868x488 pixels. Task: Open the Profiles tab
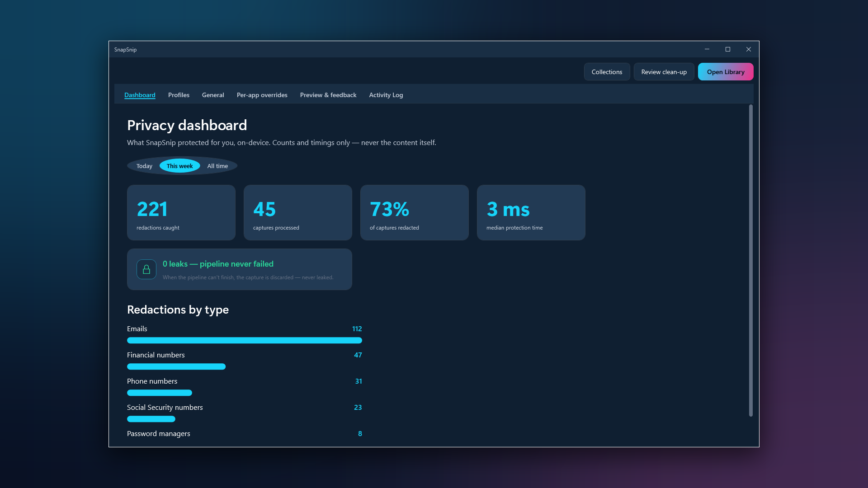point(179,95)
